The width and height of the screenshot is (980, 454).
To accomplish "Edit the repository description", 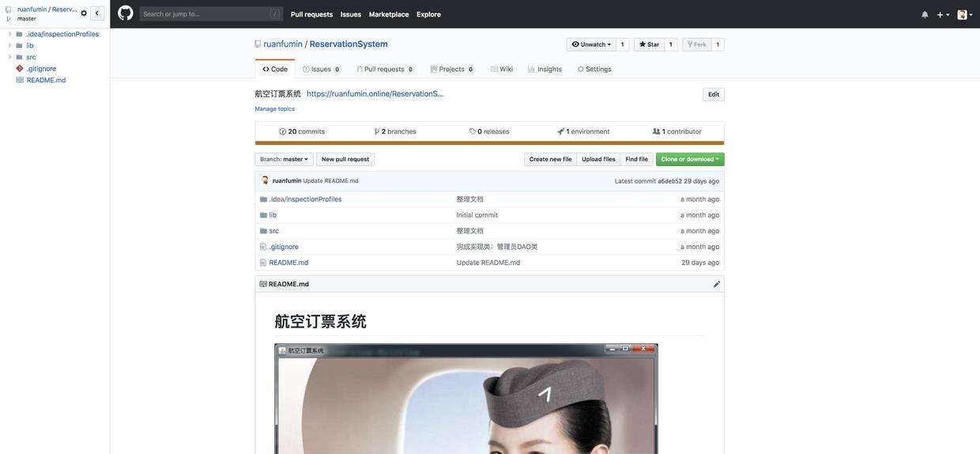I will [714, 94].
